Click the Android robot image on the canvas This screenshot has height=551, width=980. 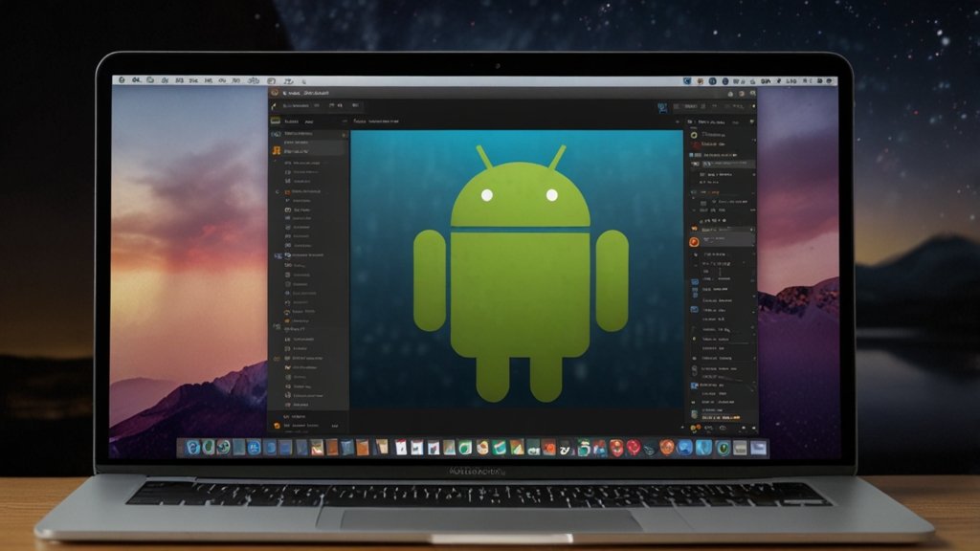521,273
